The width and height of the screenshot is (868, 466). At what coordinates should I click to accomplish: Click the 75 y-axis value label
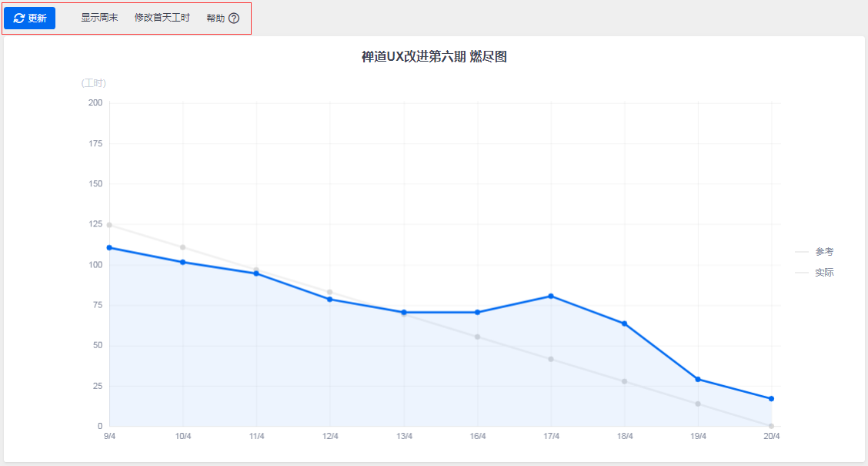(x=98, y=305)
